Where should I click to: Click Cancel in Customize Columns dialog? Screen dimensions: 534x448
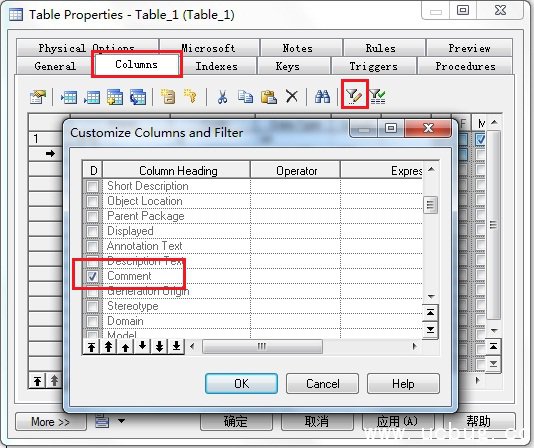point(323,384)
